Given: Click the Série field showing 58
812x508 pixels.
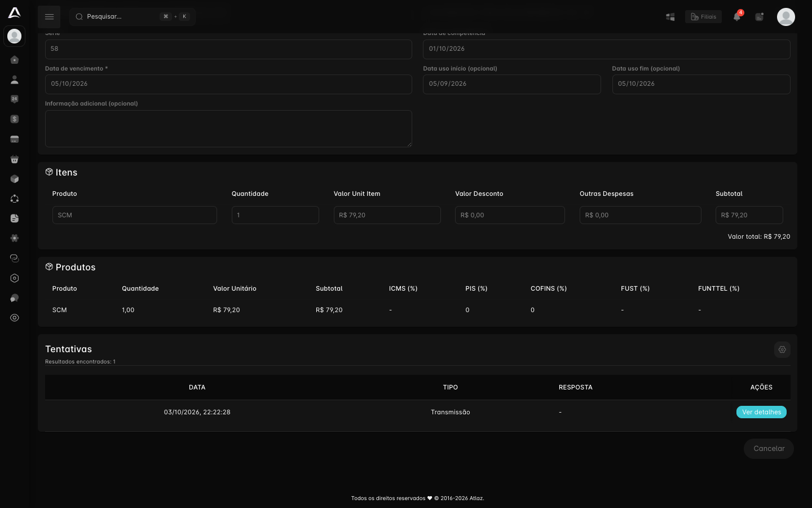Looking at the screenshot, I should click(x=228, y=49).
